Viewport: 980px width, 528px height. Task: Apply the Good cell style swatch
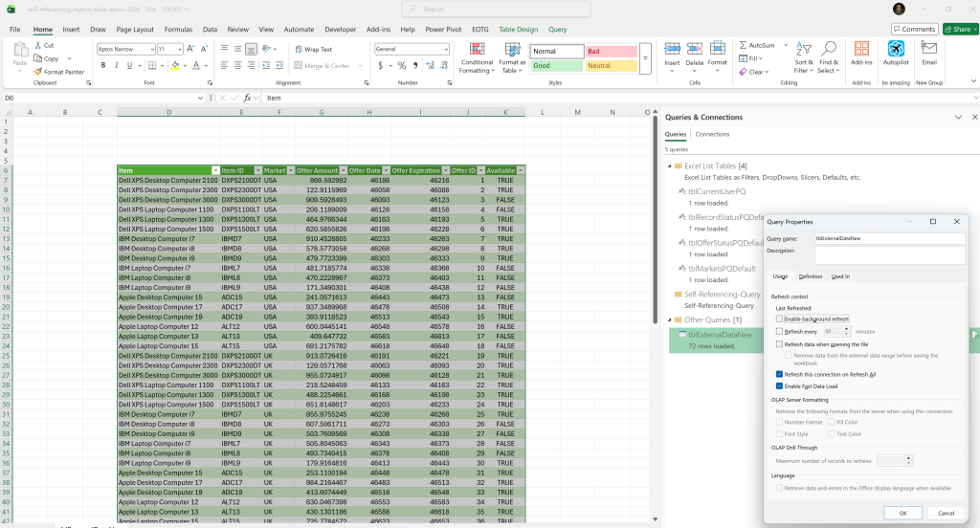tap(557, 66)
